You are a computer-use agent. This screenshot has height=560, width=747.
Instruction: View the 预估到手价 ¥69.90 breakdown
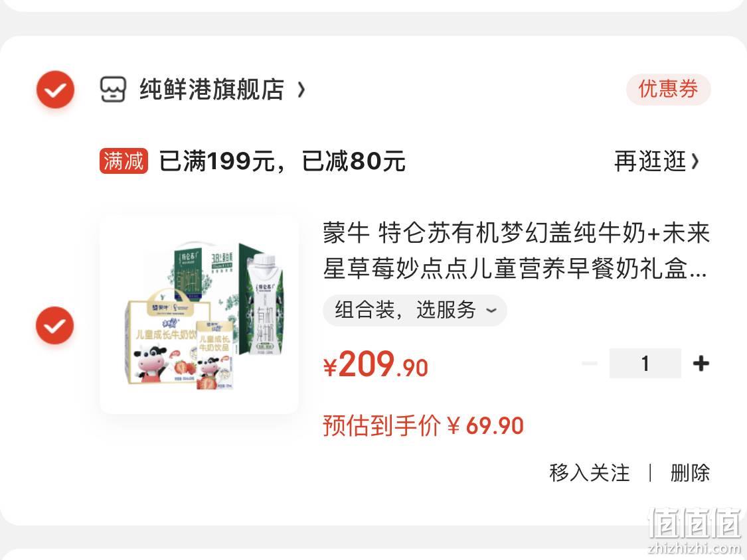click(x=423, y=425)
